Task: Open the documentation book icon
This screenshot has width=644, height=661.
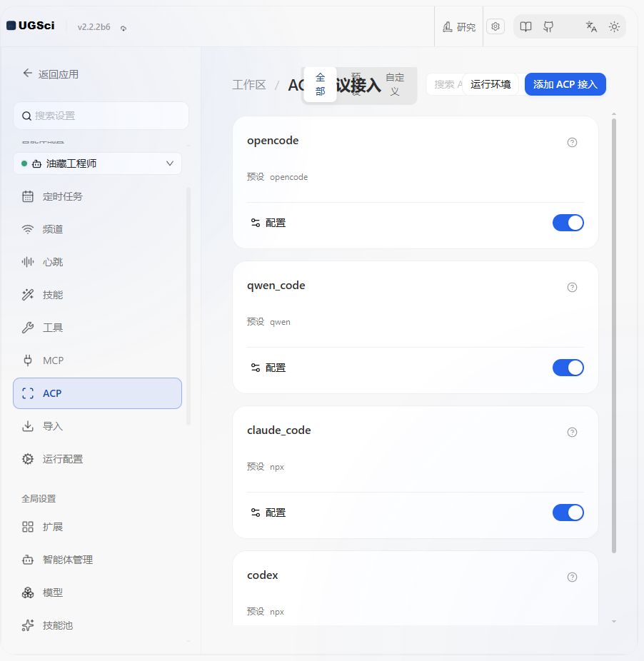Action: (x=525, y=27)
